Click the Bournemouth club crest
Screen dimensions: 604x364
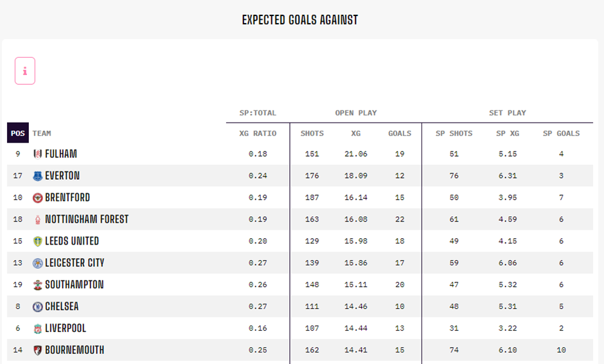pos(37,351)
